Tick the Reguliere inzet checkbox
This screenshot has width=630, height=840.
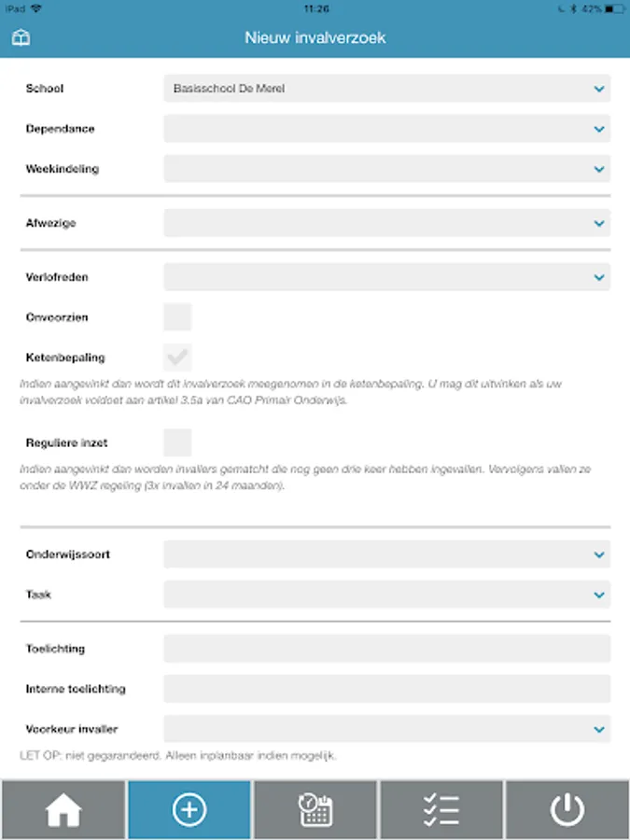[177, 442]
